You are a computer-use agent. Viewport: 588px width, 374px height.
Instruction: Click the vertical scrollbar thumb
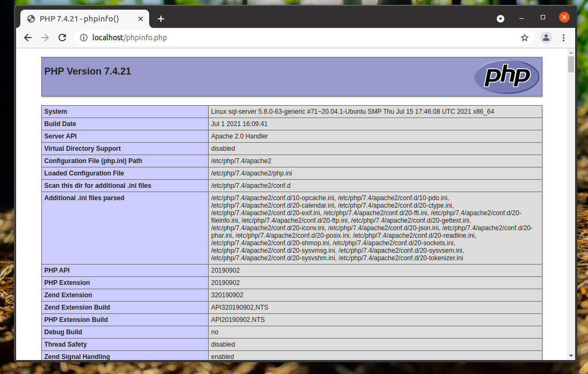[x=571, y=64]
